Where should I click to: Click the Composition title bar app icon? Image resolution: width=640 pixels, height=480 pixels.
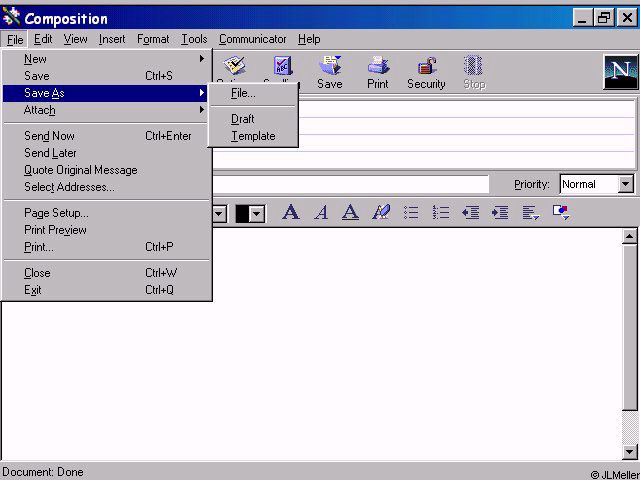(x=11, y=17)
